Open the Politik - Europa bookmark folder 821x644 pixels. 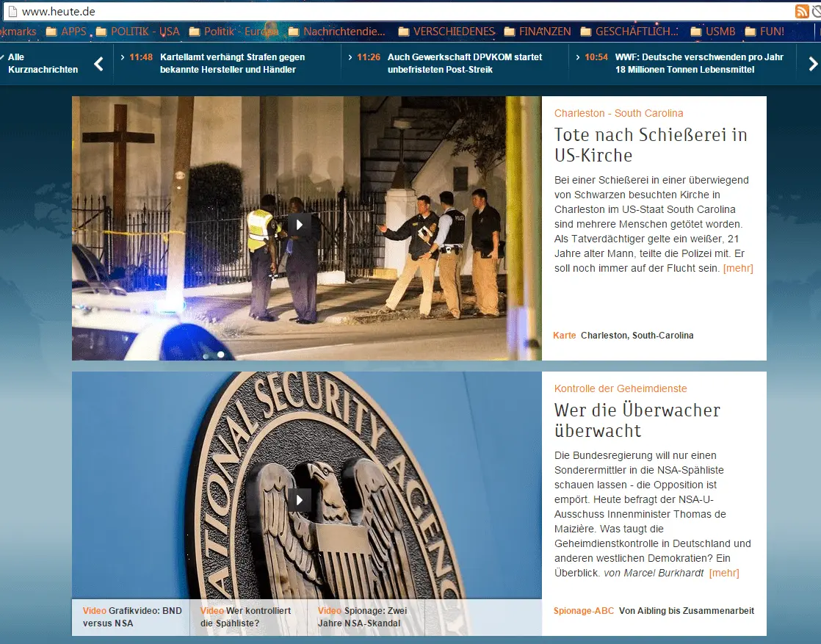(x=234, y=32)
